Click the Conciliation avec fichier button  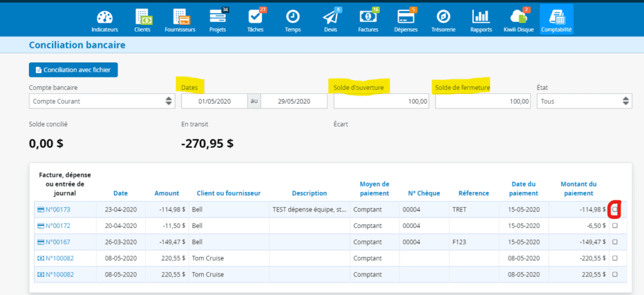tap(73, 70)
